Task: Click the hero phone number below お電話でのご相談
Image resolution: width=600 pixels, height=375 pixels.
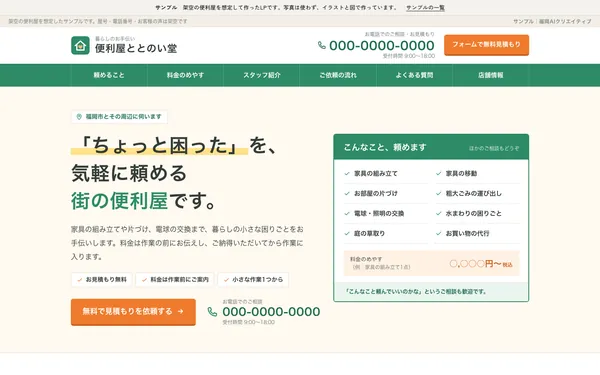Action: [271, 312]
